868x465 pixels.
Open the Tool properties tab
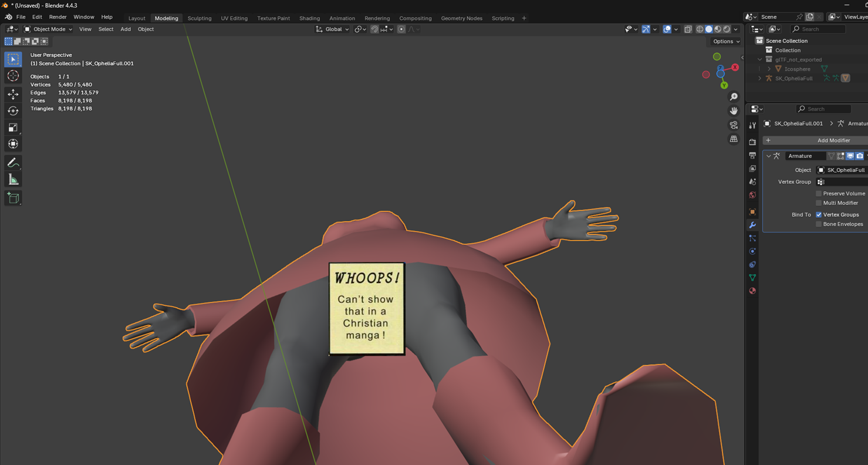(752, 125)
